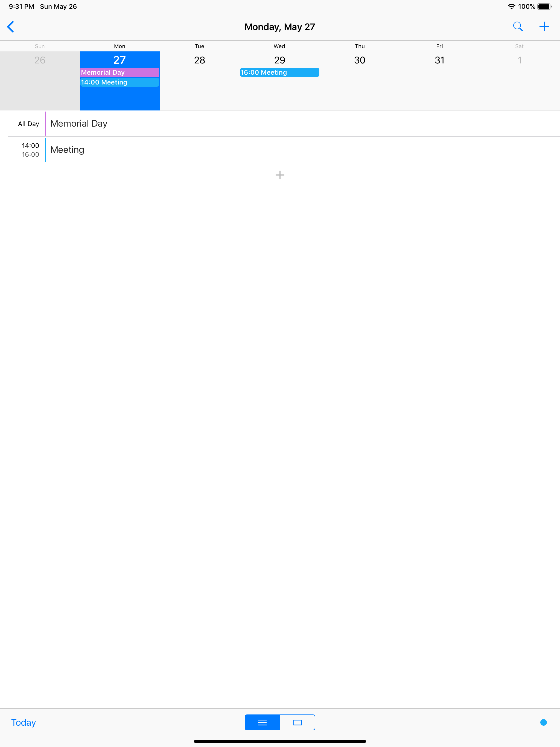The width and height of the screenshot is (560, 747).
Task: Jump to Today
Action: coord(24,722)
